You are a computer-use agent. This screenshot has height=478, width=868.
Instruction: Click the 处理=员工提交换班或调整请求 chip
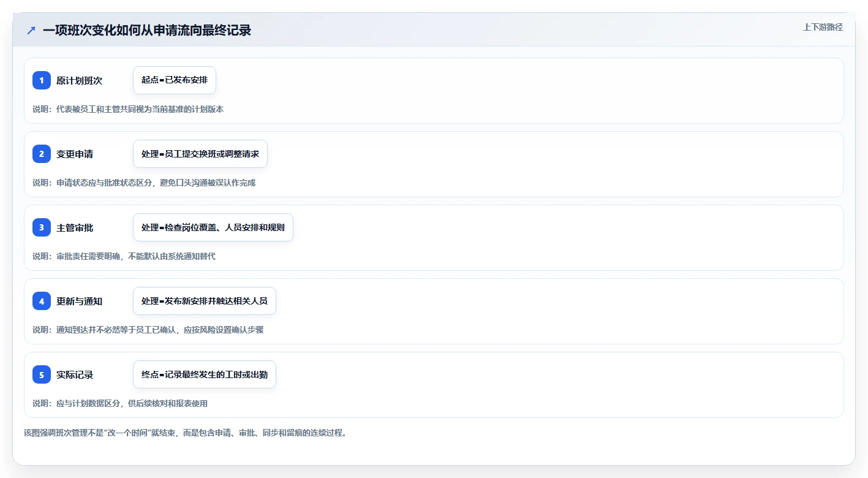(x=200, y=154)
